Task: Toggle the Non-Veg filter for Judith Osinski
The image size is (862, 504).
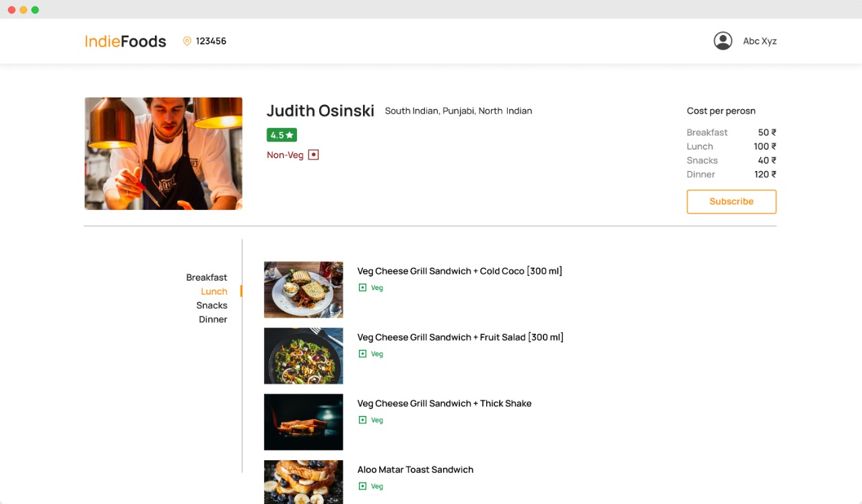Action: click(292, 154)
